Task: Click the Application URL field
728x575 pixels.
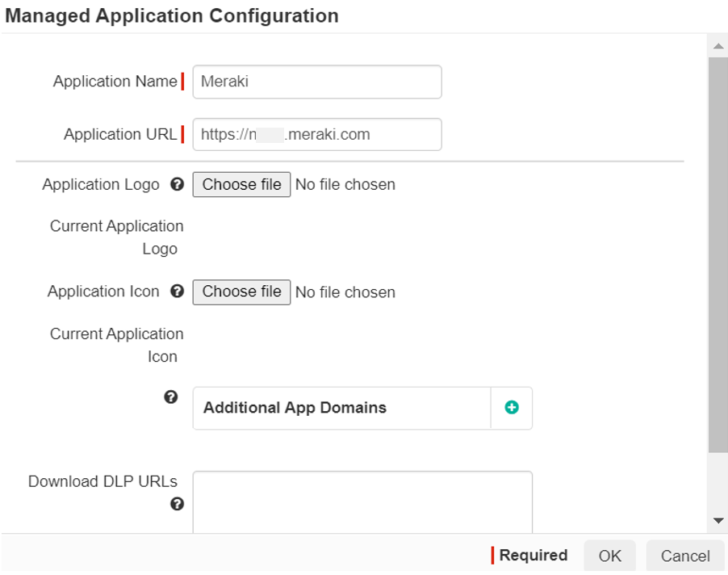Action: coord(316,134)
